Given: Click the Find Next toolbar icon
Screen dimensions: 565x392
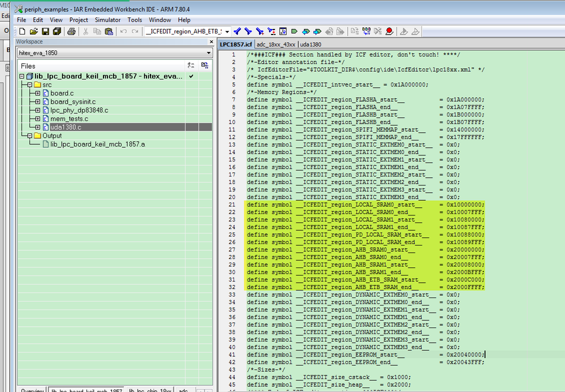Looking at the screenshot, I should (x=248, y=32).
